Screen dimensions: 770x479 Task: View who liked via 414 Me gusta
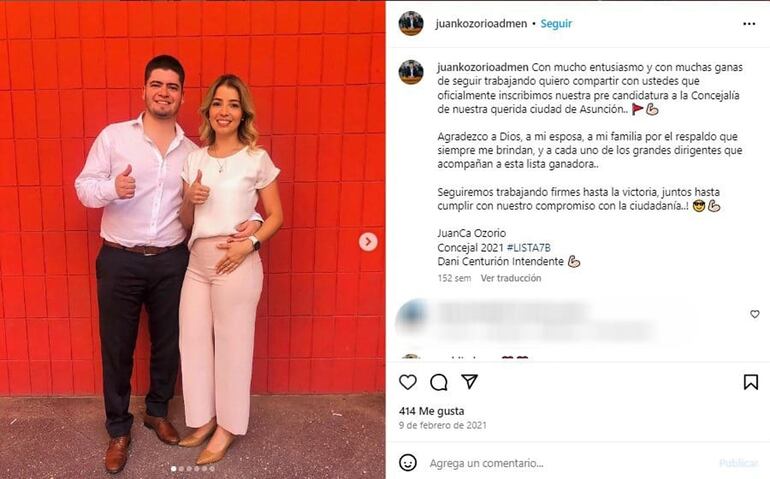pyautogui.click(x=431, y=411)
